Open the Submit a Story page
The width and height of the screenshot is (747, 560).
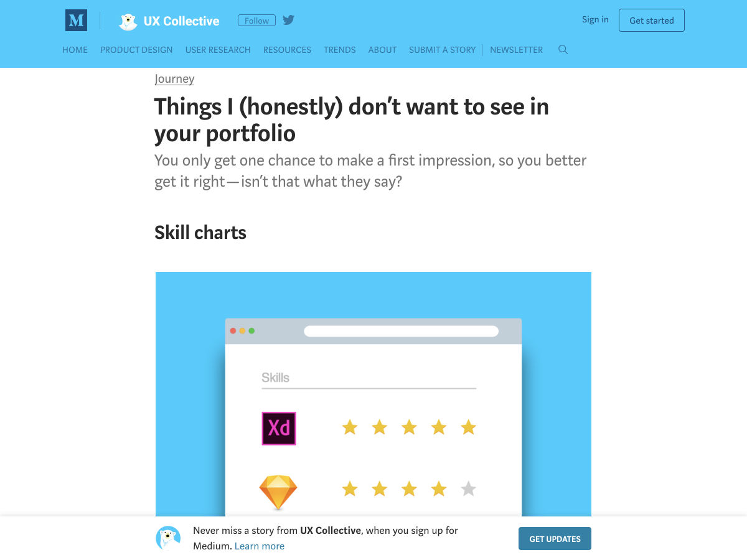pyautogui.click(x=442, y=50)
